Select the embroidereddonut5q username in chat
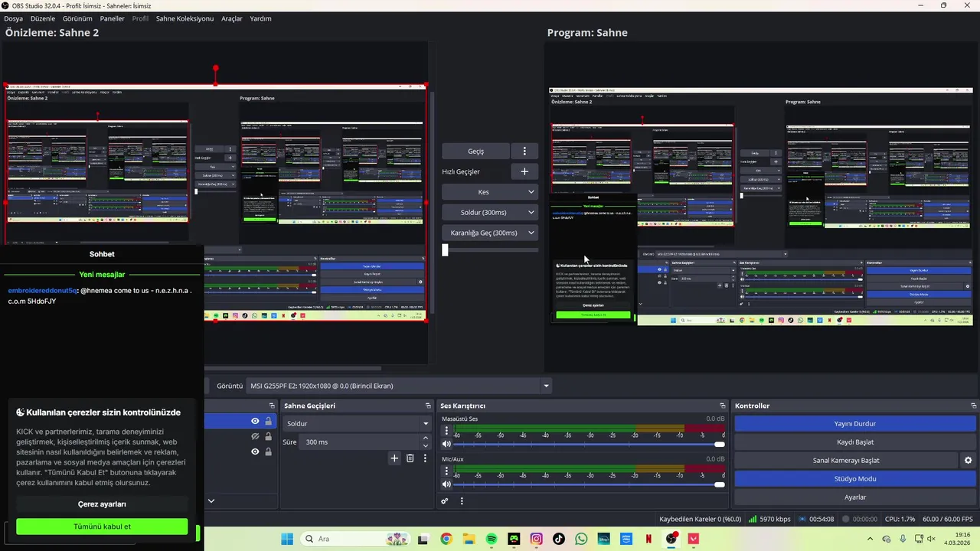The width and height of the screenshot is (980, 551). (43, 291)
